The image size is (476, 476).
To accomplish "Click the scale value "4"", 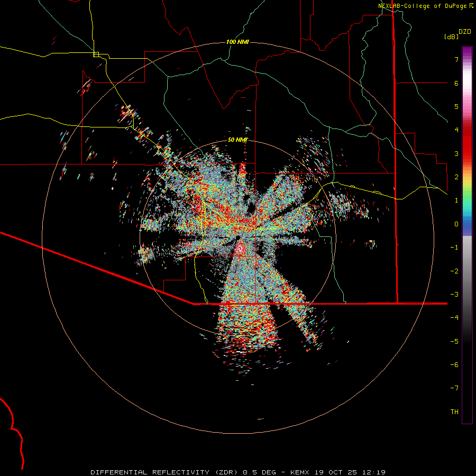I will pyautogui.click(x=456, y=130).
